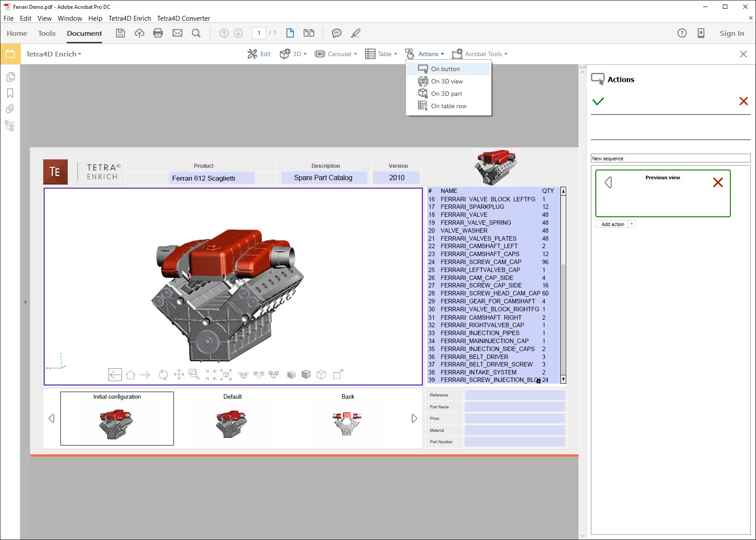Screen dimensions: 756x540
Task: Open the bookmarks panel icon
Action: click(10, 93)
